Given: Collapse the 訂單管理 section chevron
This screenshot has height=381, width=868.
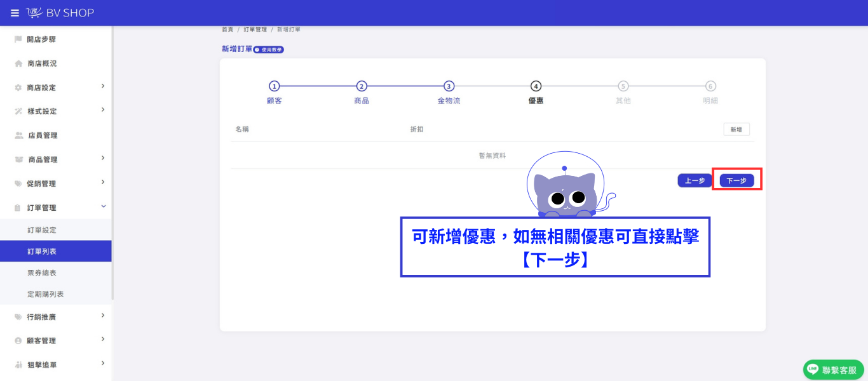Looking at the screenshot, I should [x=103, y=207].
